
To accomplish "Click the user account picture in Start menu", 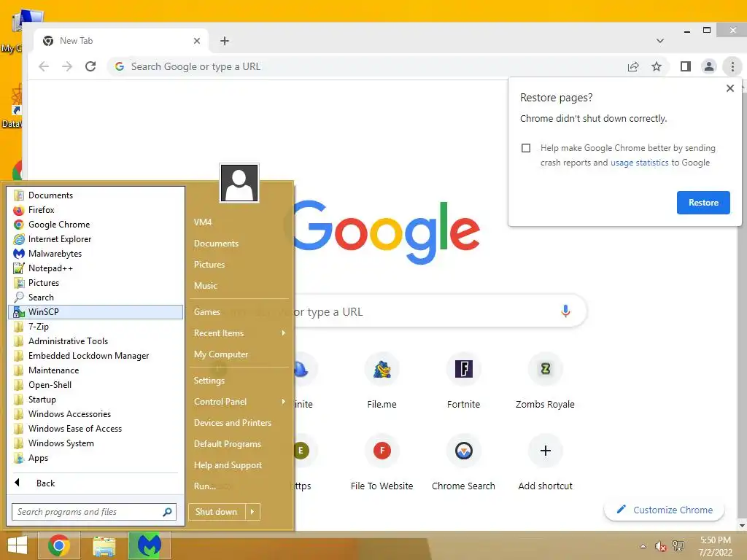I will pos(239,183).
